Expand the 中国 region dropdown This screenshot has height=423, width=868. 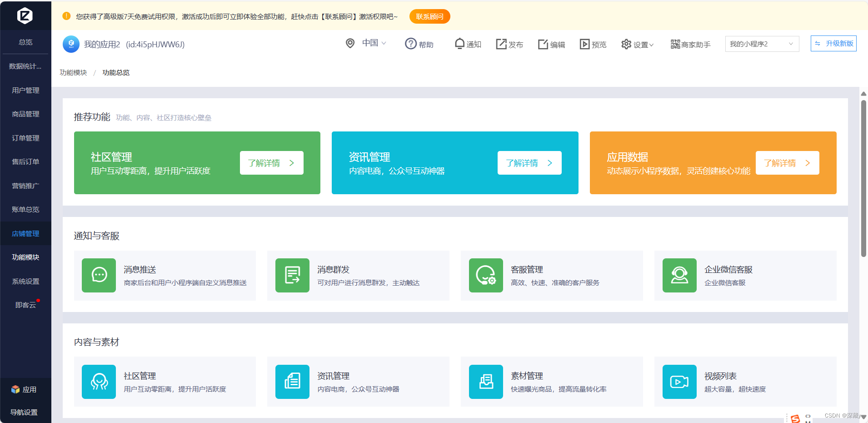pyautogui.click(x=384, y=43)
